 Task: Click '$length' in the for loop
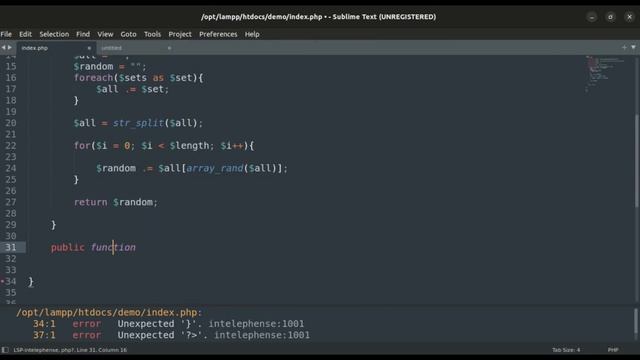coord(189,146)
